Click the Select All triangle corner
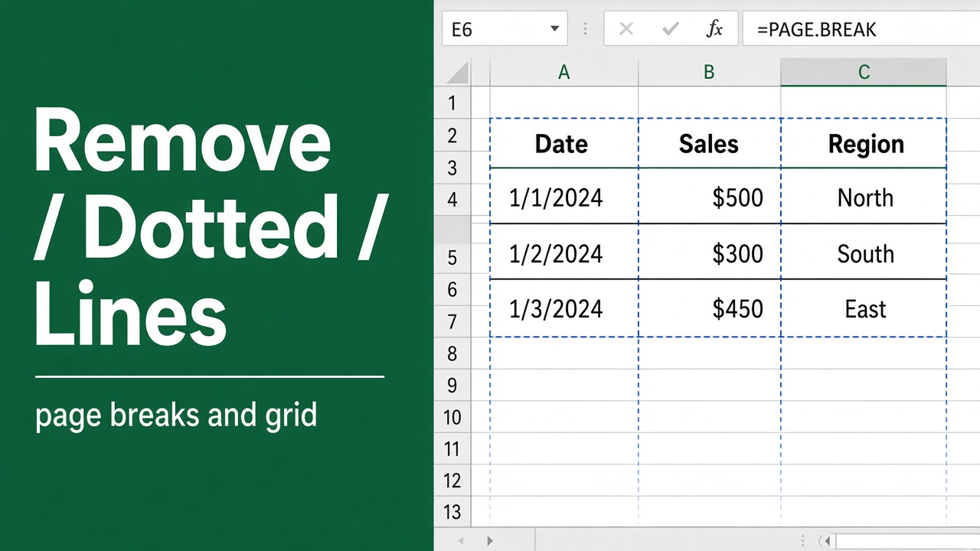This screenshot has height=551, width=980. [457, 73]
